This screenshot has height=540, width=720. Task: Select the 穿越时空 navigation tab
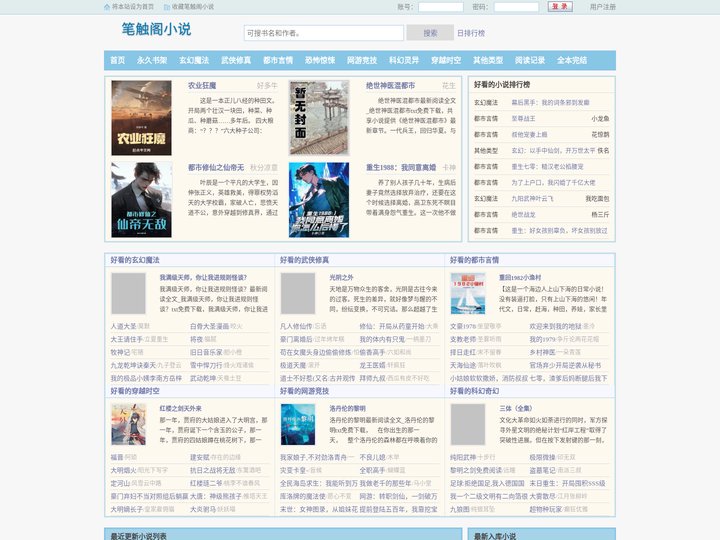[446, 60]
